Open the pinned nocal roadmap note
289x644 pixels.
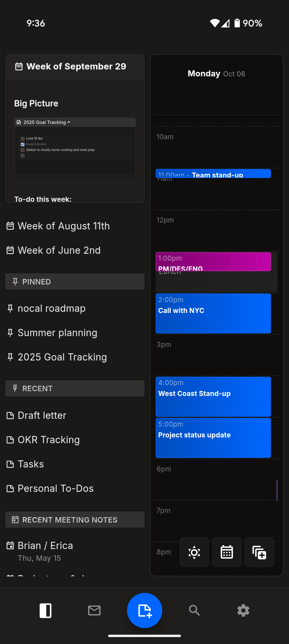tap(51, 308)
